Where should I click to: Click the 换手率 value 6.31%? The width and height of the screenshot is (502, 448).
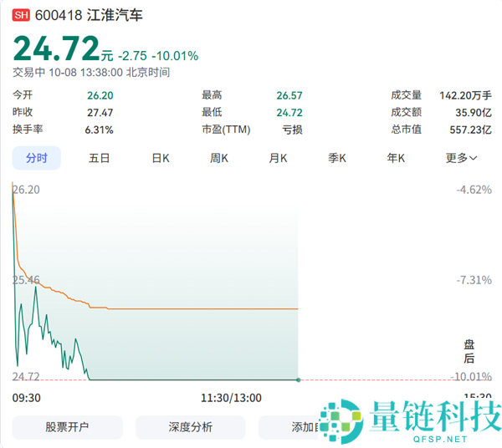(99, 130)
